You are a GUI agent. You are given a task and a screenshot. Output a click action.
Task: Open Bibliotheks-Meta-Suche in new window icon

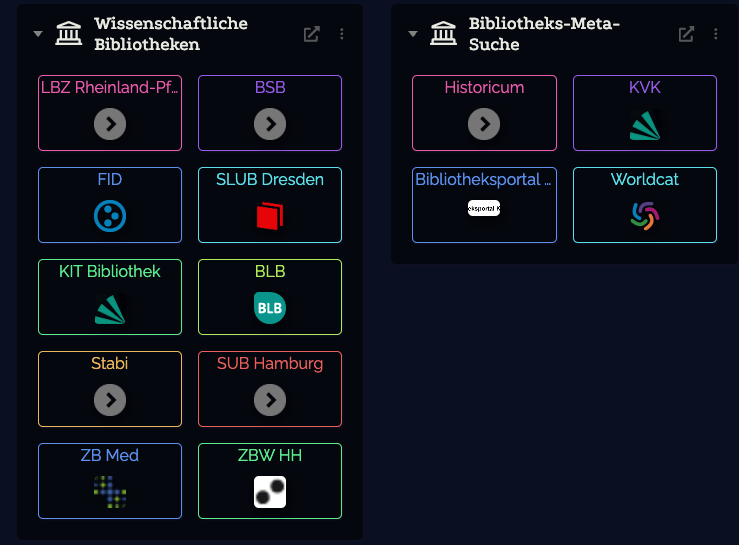click(x=686, y=34)
